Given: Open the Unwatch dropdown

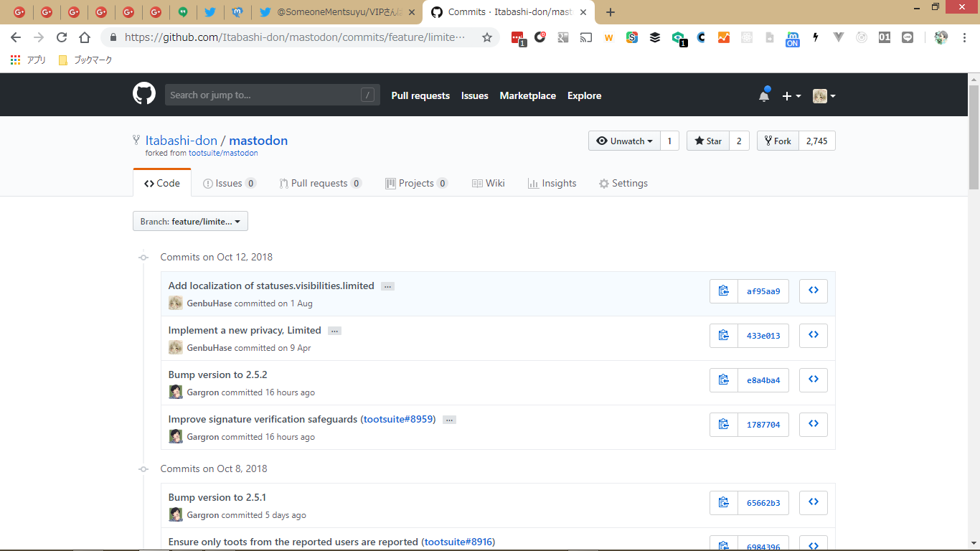Looking at the screenshot, I should coord(623,141).
